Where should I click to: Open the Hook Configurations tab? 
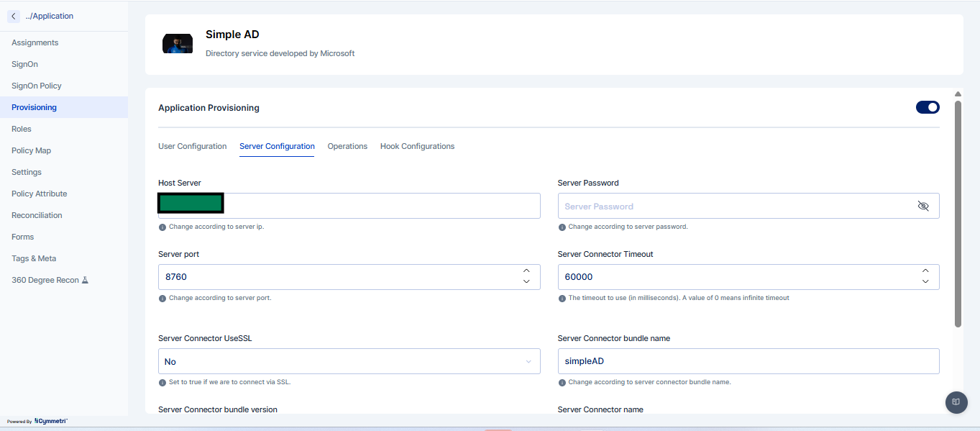(x=417, y=146)
